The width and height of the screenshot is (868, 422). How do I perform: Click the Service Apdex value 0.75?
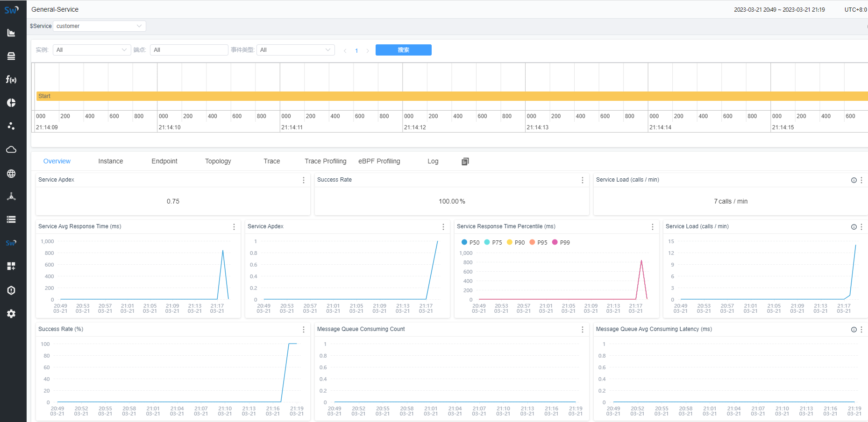(x=173, y=201)
